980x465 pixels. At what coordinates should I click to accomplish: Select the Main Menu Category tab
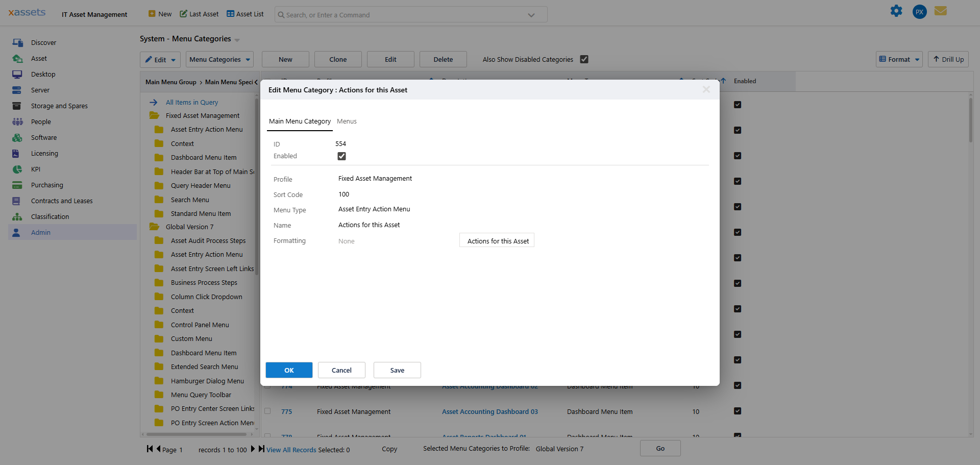click(300, 121)
